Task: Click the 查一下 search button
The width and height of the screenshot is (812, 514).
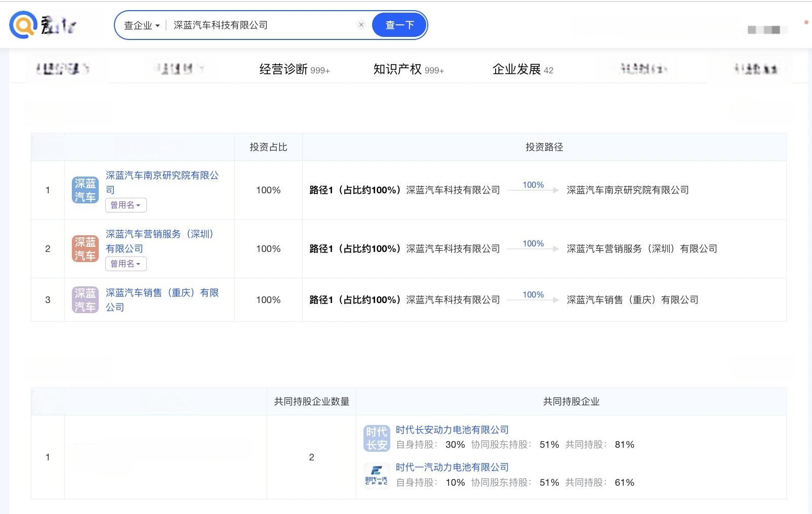Action: (399, 25)
